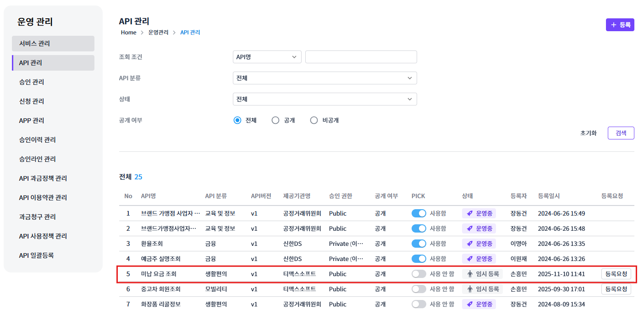Click API명 column header
Viewport: 644px width, 311px height.
149,196
